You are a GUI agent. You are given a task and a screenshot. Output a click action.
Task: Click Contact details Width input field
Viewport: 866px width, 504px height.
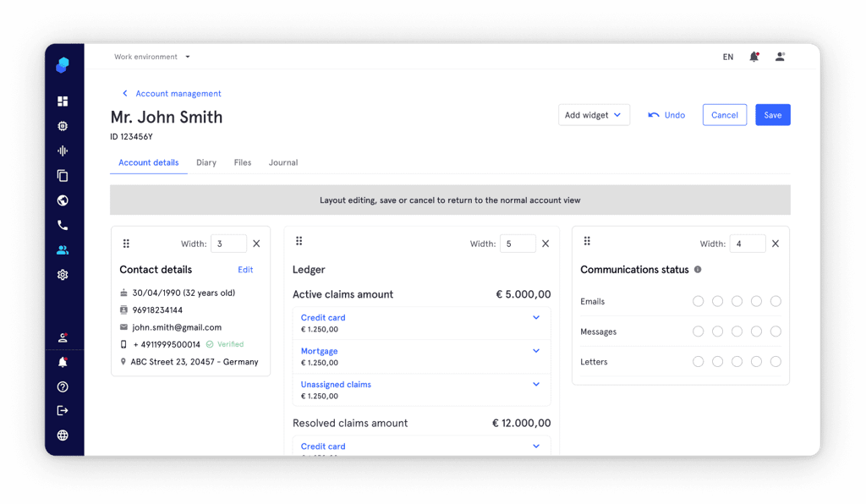(x=228, y=244)
